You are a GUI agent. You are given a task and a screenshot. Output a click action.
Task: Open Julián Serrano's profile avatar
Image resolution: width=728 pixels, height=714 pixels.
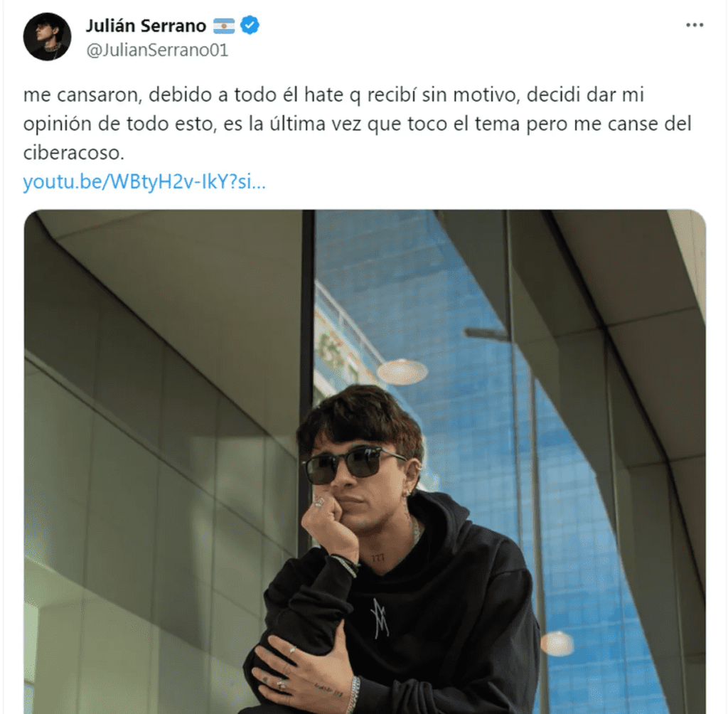(47, 37)
